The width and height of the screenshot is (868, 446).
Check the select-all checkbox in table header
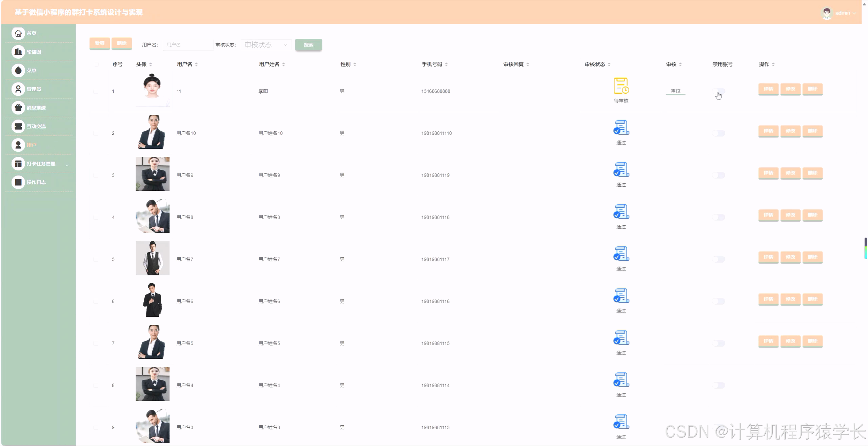96,64
